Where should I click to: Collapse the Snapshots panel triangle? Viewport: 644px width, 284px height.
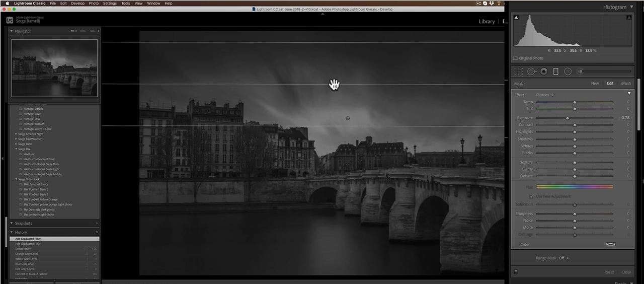click(12, 223)
